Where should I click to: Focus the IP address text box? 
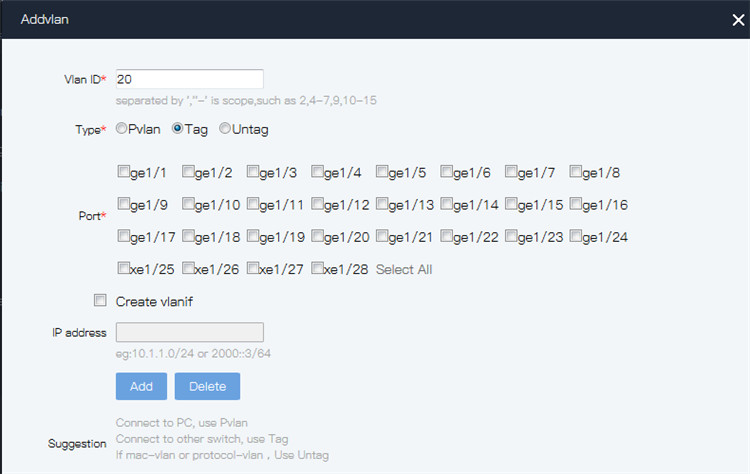(189, 332)
